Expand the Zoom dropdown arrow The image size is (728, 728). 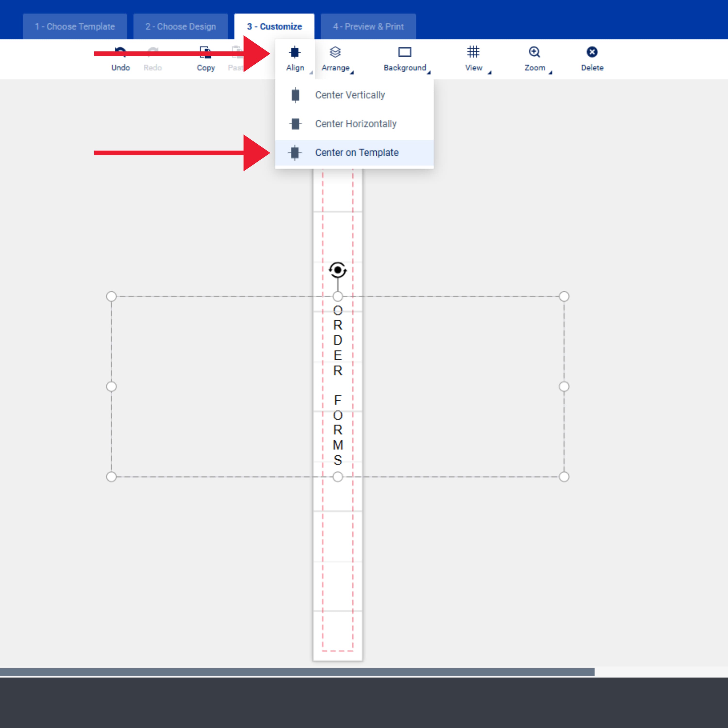[x=550, y=72]
